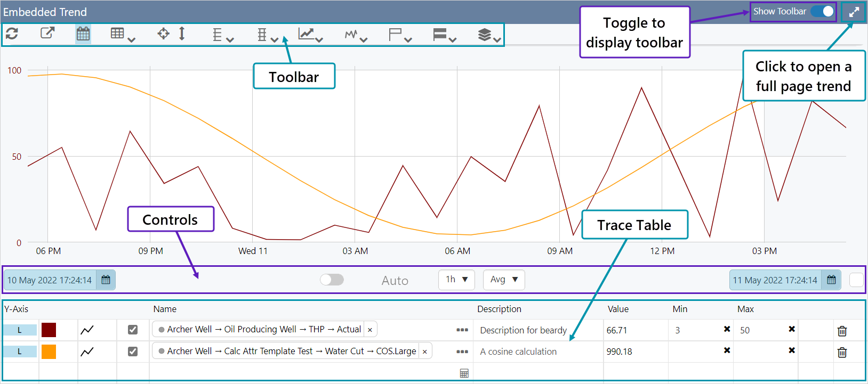Open more options for Water Cut row

(x=462, y=352)
